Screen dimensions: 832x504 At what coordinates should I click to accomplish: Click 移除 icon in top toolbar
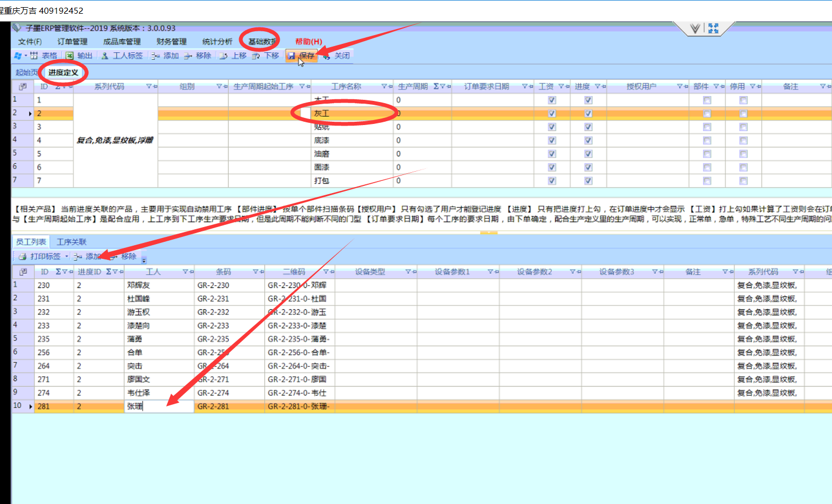pyautogui.click(x=189, y=56)
